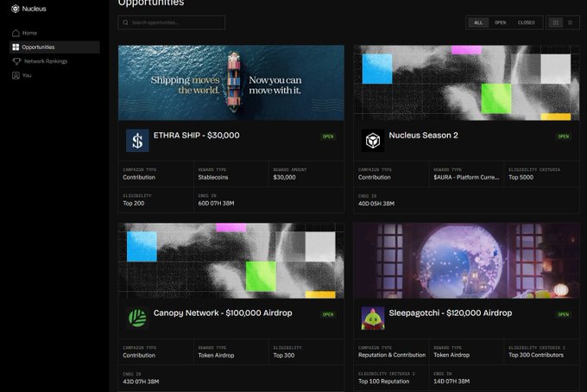Viewport: 587px width, 392px height.
Task: Click Contribution value on Canopy Network card
Action: pyautogui.click(x=139, y=356)
